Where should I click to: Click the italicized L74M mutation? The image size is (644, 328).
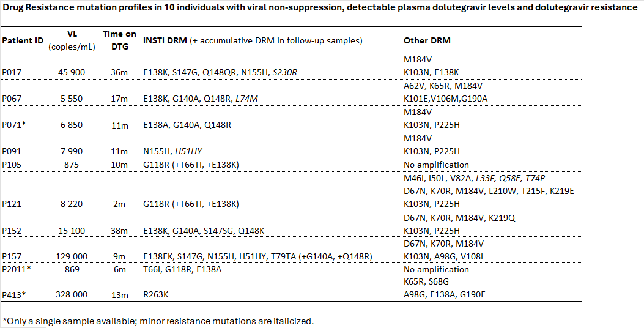click(247, 99)
